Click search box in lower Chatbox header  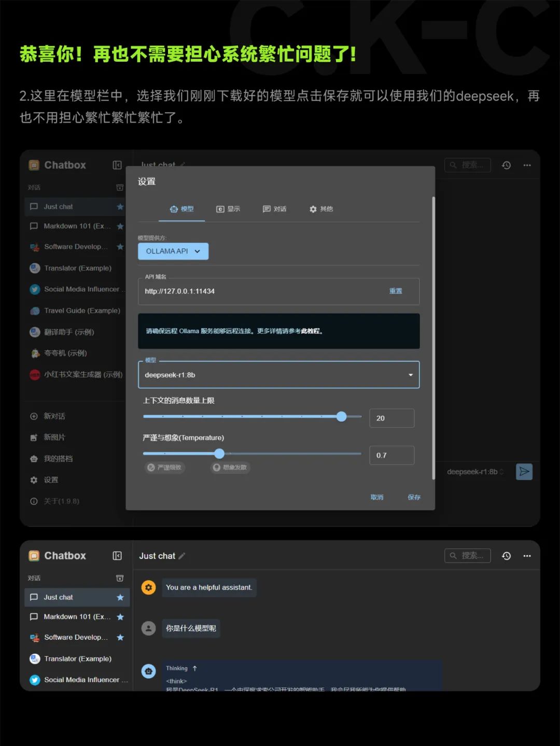[x=467, y=556]
